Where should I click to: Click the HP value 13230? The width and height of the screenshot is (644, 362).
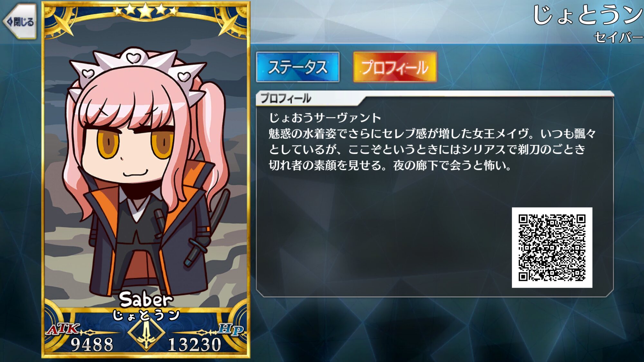(194, 345)
